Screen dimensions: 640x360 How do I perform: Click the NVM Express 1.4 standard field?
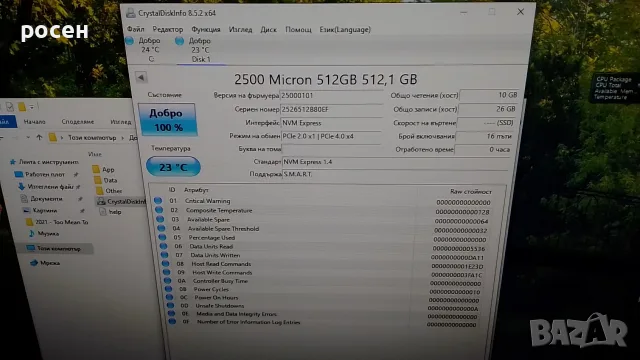coord(395,162)
